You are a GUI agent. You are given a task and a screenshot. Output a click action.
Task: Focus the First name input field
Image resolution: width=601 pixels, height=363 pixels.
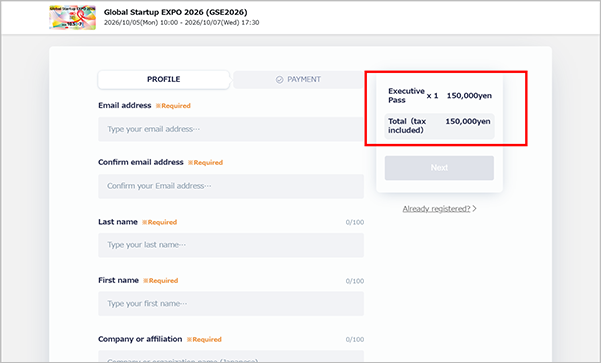click(x=231, y=304)
